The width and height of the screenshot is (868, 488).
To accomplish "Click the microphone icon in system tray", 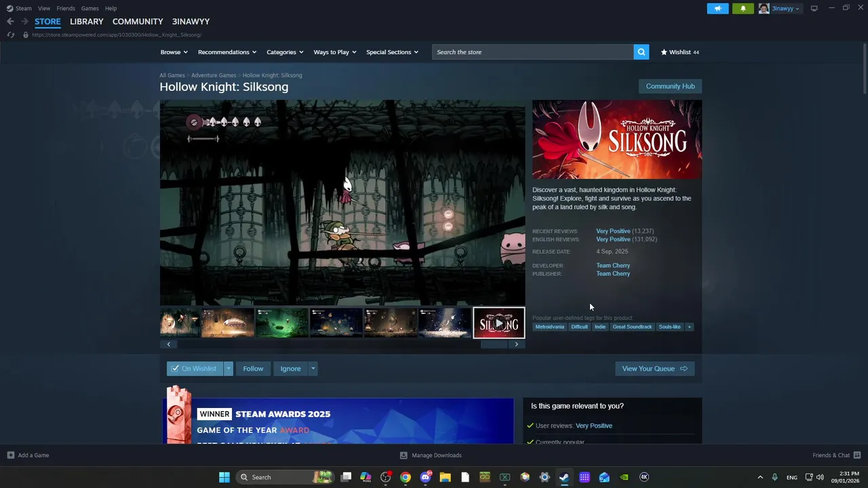I will pos(774,477).
